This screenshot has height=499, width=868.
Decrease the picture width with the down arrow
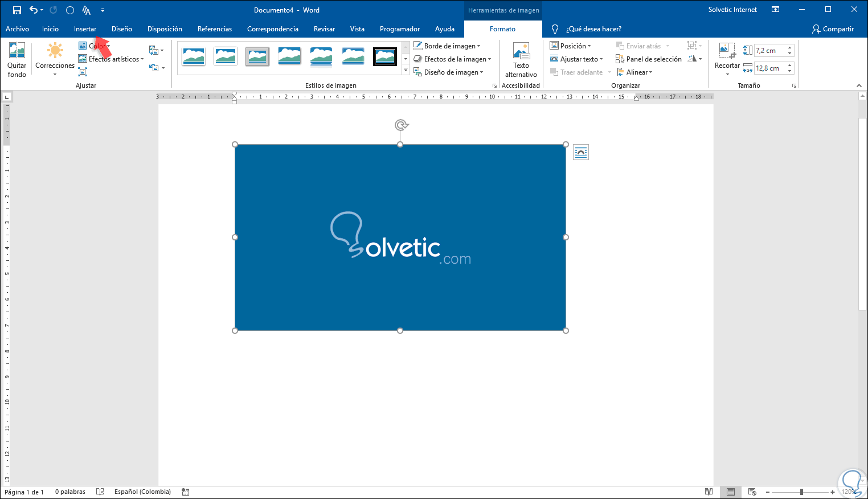click(x=790, y=71)
